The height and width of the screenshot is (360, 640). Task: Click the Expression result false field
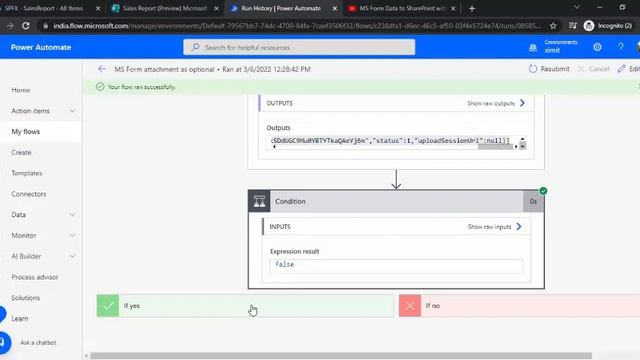coord(396,266)
